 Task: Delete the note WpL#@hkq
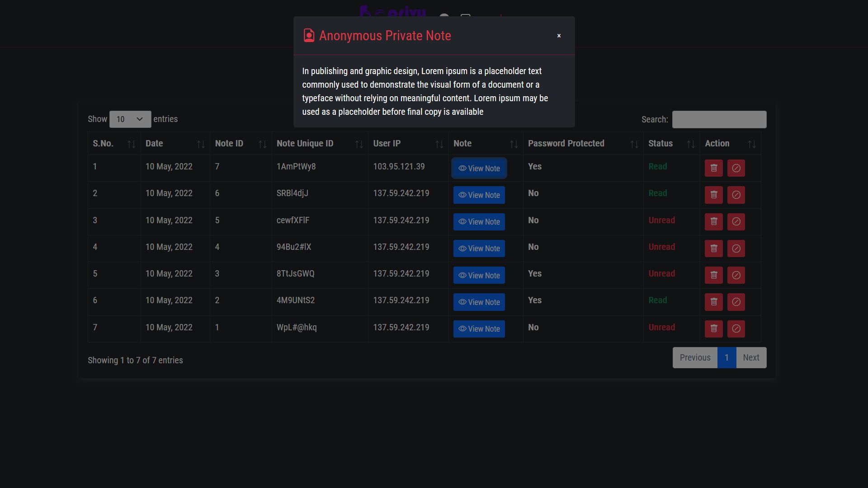click(713, 328)
